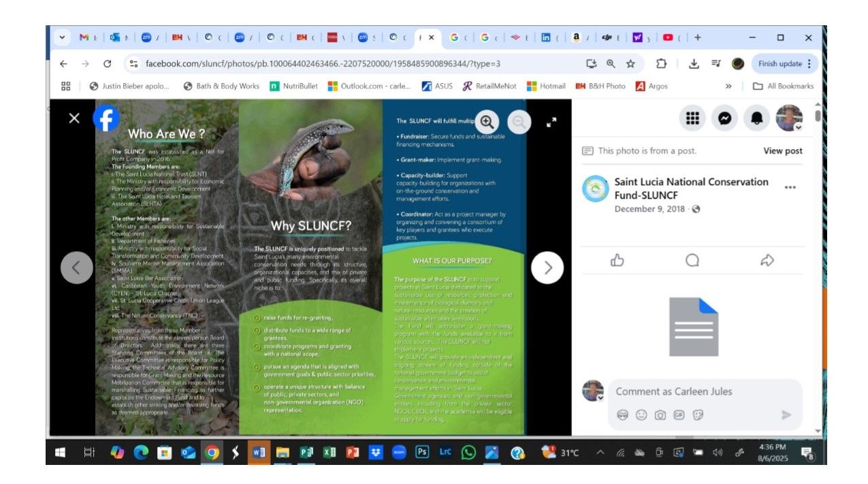Screen dimensions: 868x484
Task: Click the Finish update button
Action: click(785, 64)
